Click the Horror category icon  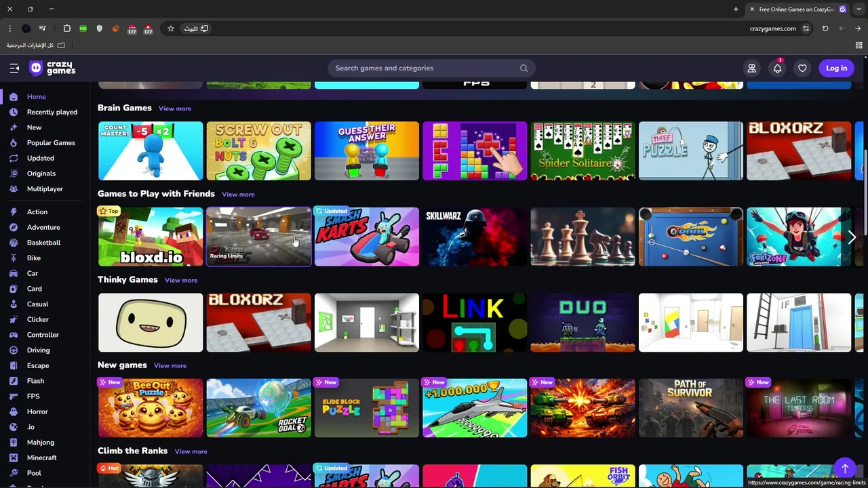coord(14,411)
